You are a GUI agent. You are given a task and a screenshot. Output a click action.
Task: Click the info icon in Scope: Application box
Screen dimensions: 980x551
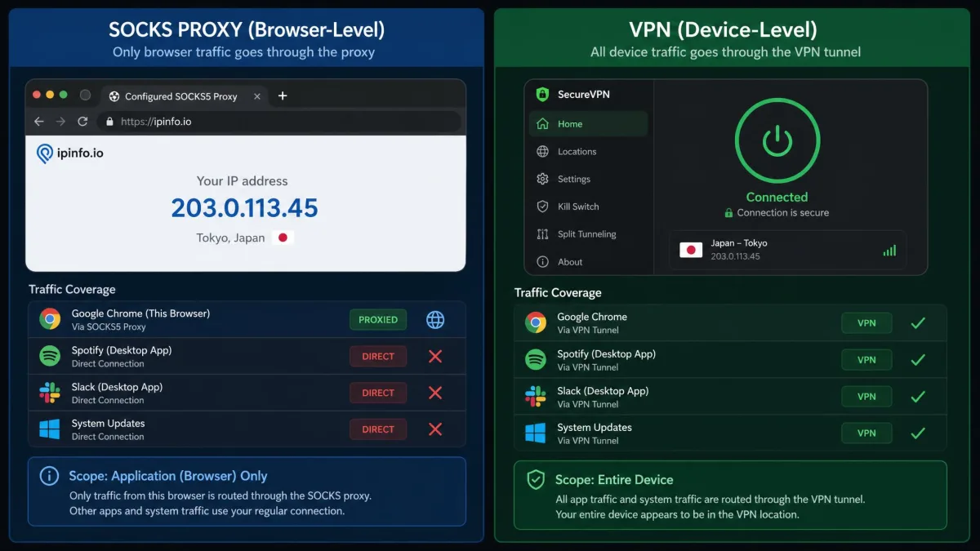pos(49,476)
